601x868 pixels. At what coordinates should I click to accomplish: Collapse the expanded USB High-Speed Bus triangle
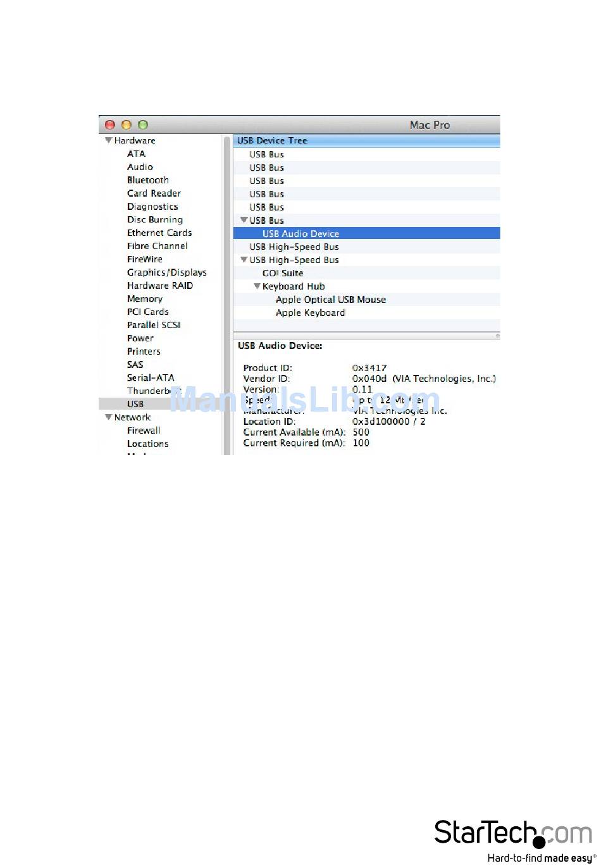(x=244, y=260)
